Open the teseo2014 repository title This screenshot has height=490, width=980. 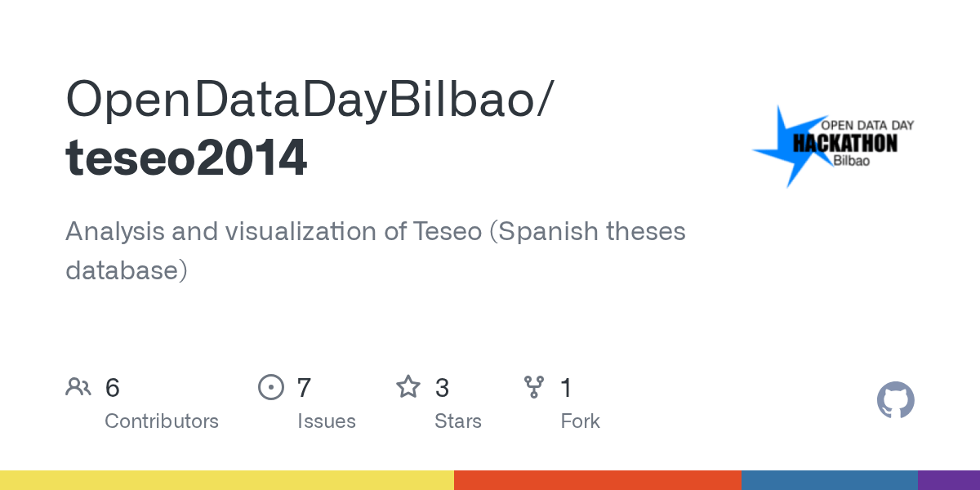click(186, 158)
